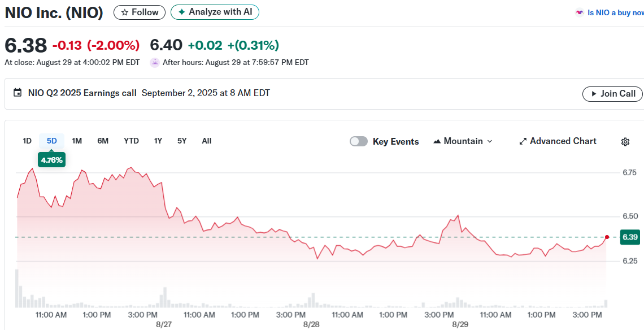Click the red end-point marker on price line
This screenshot has width=644, height=330.
tap(607, 237)
